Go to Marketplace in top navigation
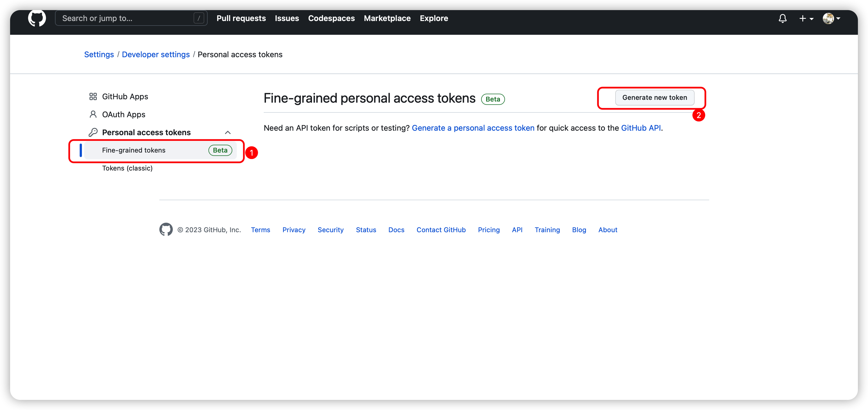 (x=387, y=19)
